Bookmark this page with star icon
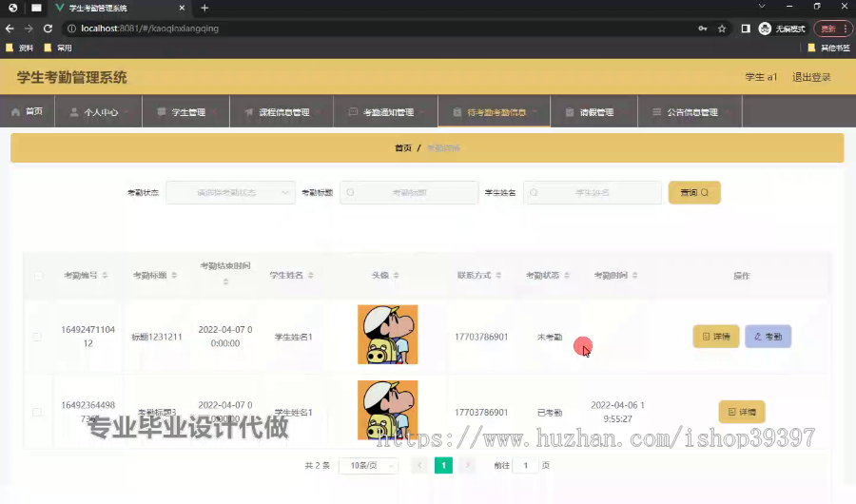 [x=722, y=29]
